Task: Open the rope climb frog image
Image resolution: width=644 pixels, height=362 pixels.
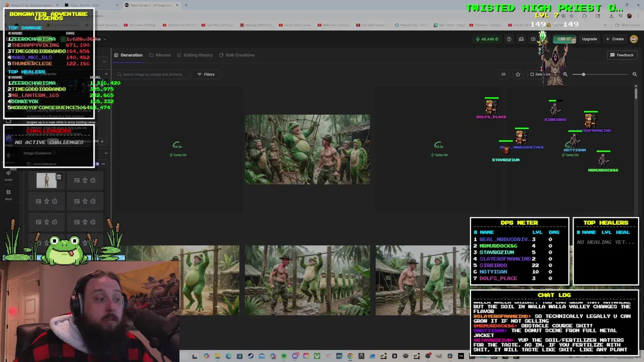Action: tap(307, 149)
